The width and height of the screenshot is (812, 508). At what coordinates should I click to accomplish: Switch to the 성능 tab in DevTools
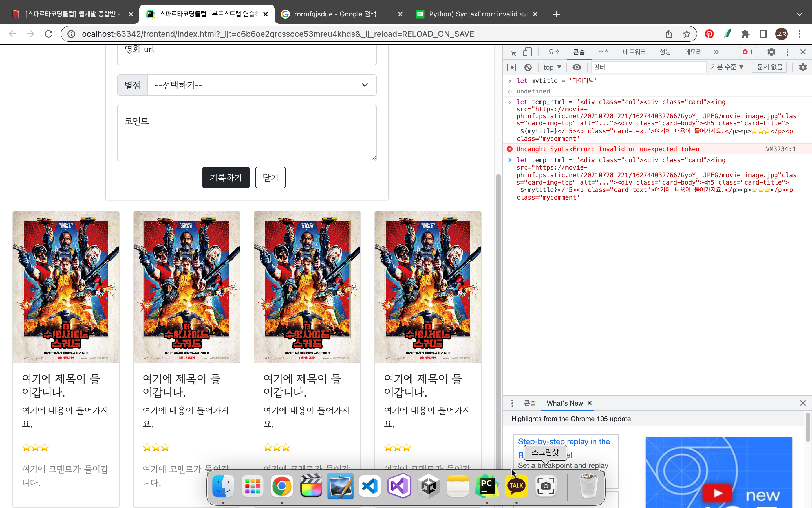coord(665,52)
